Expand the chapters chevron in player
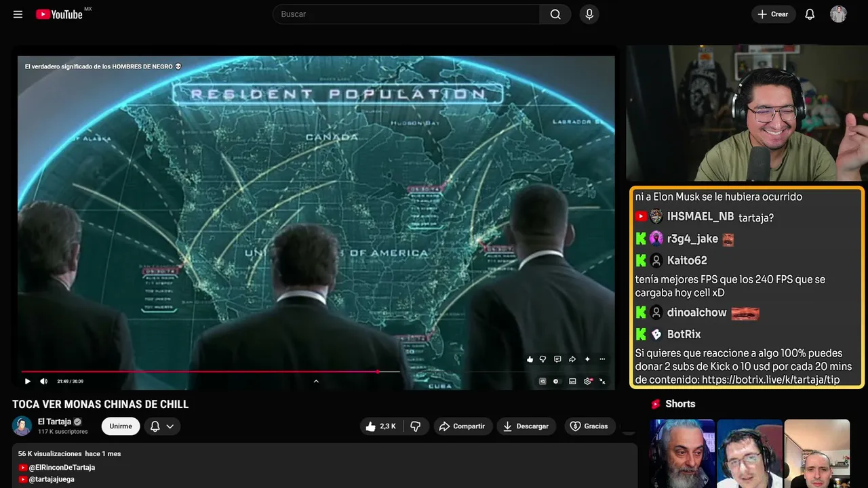 coord(316,382)
